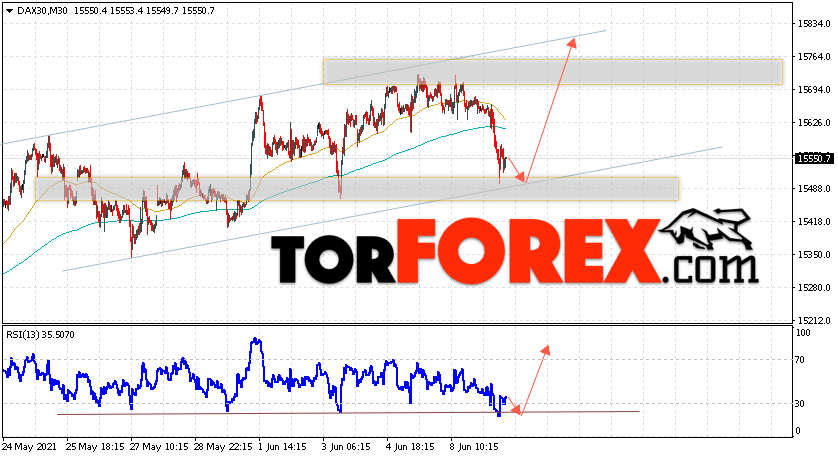Click the 15418.0 price axis label
The height and width of the screenshot is (458, 838).
point(813,222)
